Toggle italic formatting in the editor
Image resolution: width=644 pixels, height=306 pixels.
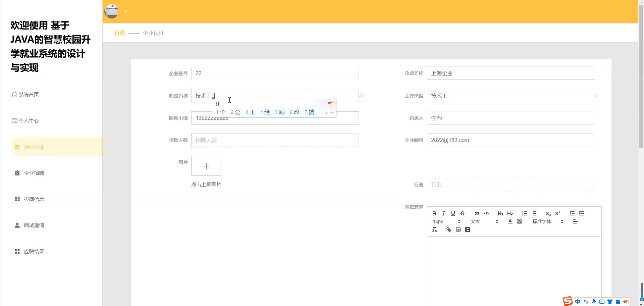(x=443, y=213)
